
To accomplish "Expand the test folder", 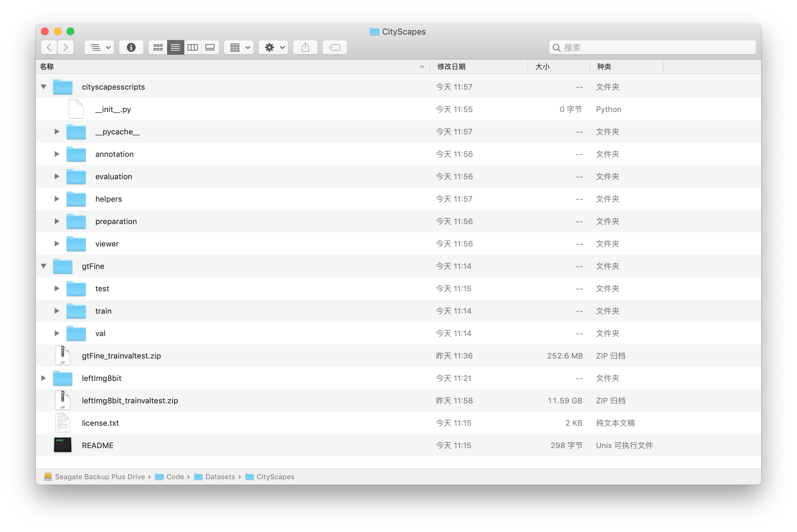I will point(57,288).
